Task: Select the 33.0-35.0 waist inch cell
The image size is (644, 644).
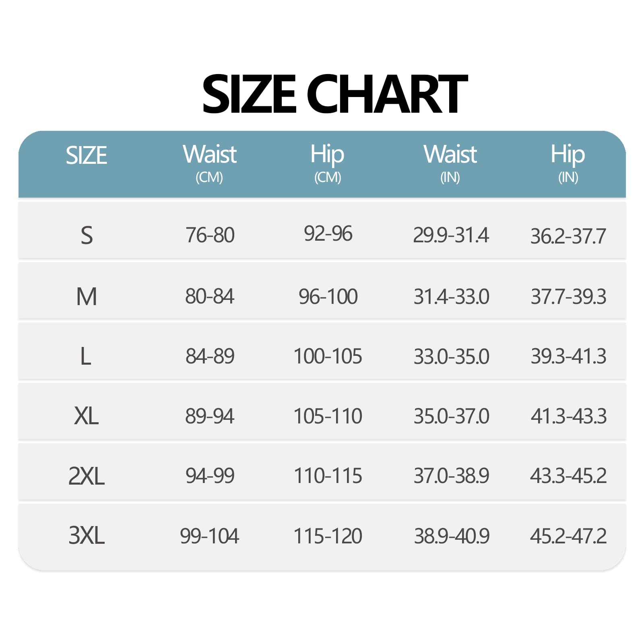Action: pyautogui.click(x=451, y=357)
